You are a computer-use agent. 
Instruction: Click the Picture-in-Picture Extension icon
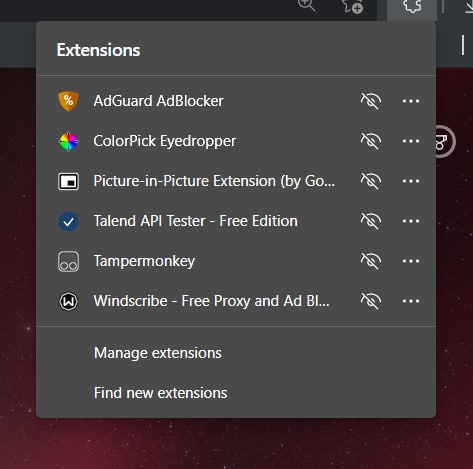tap(68, 181)
